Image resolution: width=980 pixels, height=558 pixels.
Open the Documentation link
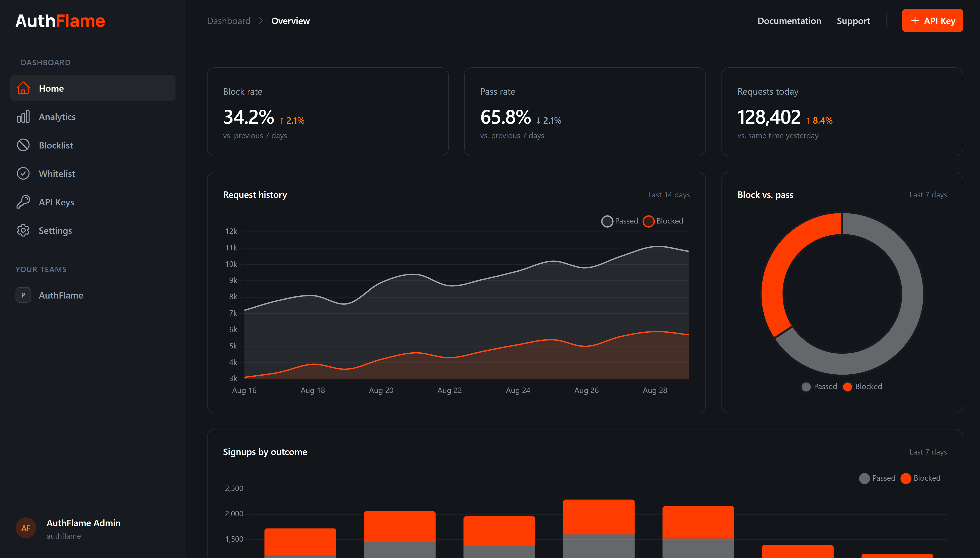(x=789, y=21)
